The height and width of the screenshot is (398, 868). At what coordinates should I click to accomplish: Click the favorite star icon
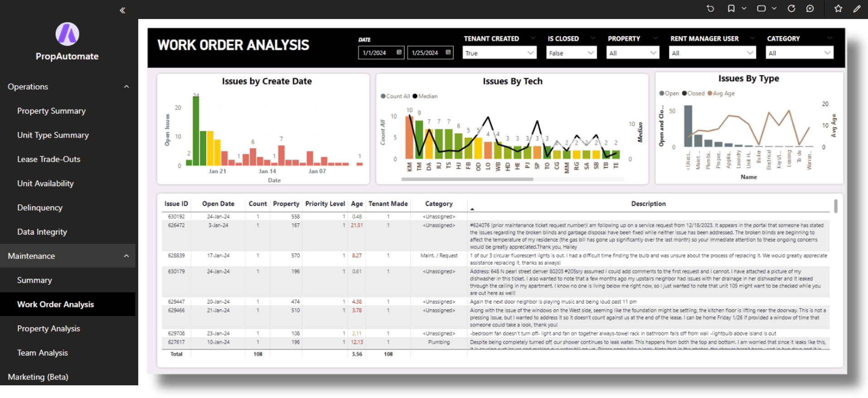pos(838,8)
